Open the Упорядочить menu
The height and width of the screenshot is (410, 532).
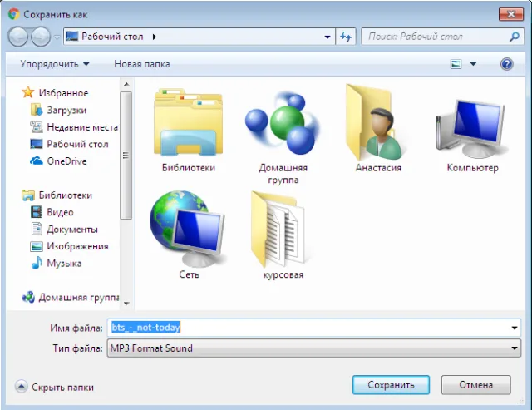54,64
